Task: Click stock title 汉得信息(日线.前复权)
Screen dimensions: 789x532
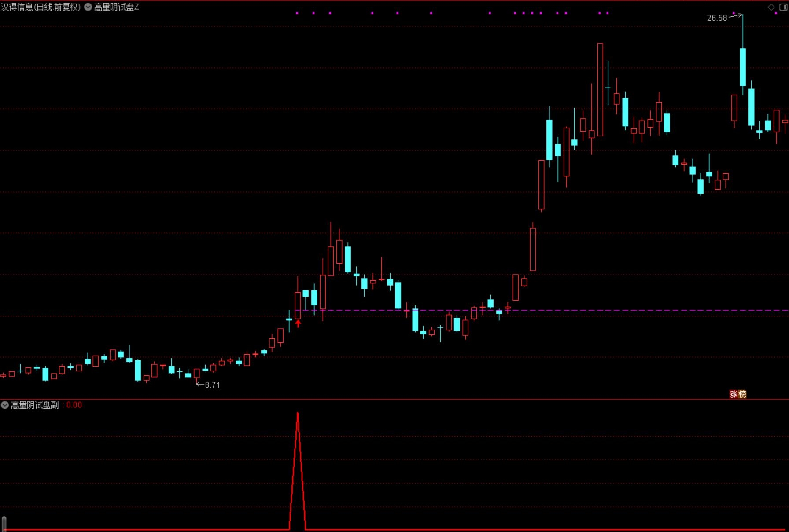Action: tap(41, 7)
